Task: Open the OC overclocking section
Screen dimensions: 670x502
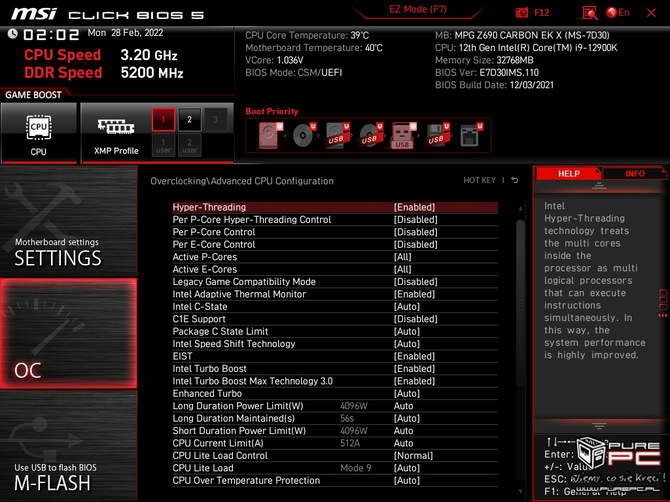Action: click(68, 333)
